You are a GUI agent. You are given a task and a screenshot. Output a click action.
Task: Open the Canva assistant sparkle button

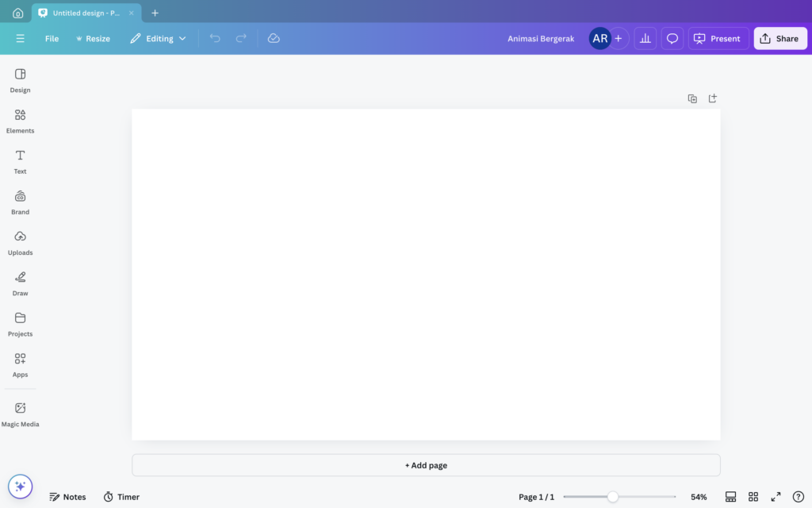pyautogui.click(x=20, y=487)
